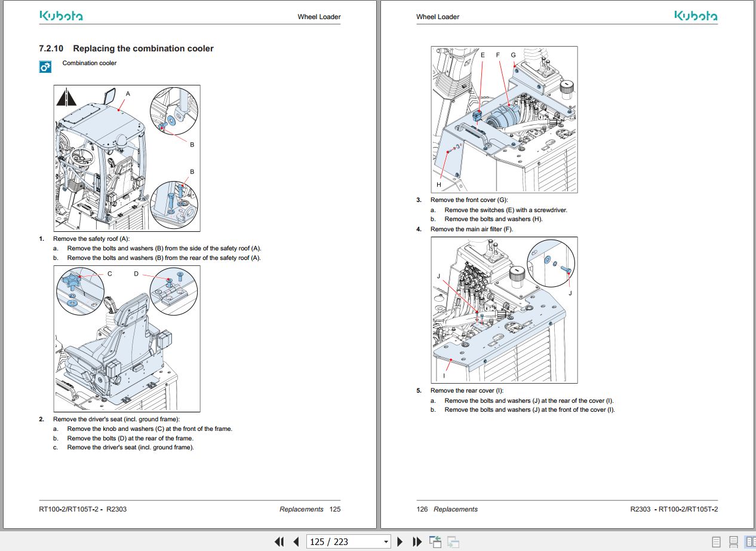Click the Kubota logo on the right page
Image resolution: width=756 pixels, height=551 pixels.
(695, 16)
